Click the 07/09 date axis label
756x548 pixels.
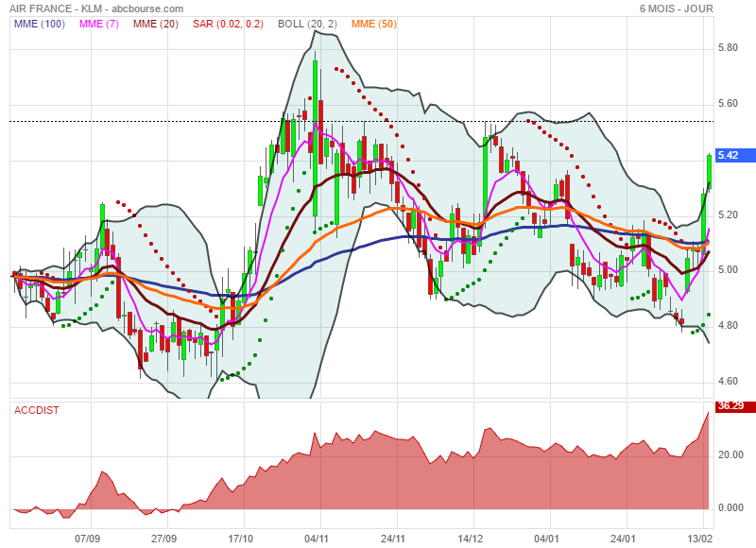(x=87, y=539)
